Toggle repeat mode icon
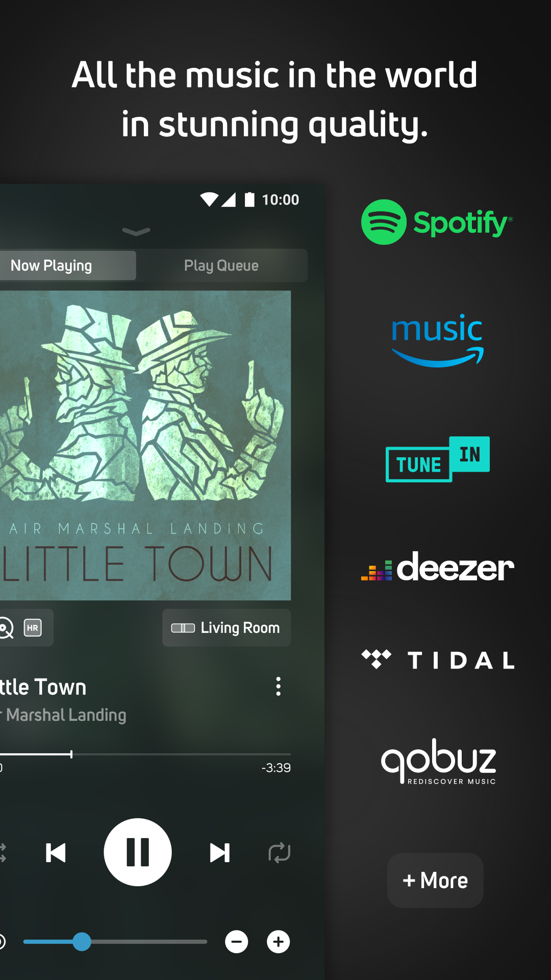 [x=279, y=853]
